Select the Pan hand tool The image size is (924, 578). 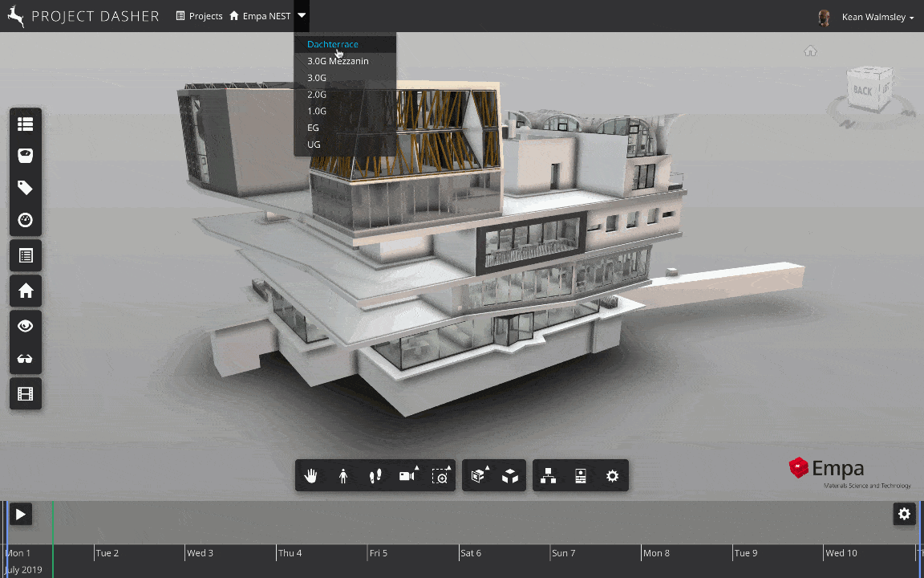tap(310, 475)
